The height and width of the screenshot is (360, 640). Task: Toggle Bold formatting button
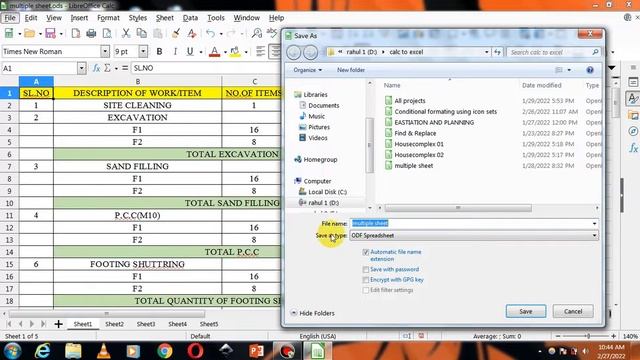(x=159, y=51)
